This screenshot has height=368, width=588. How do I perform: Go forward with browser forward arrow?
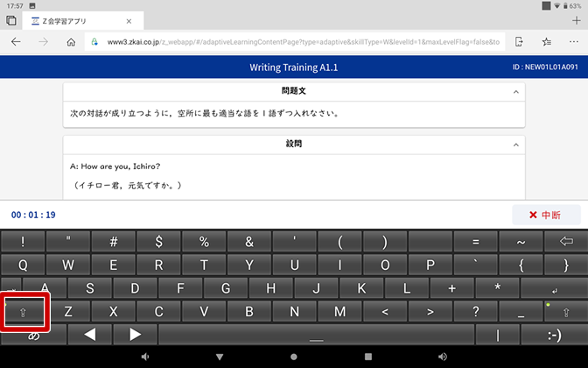(x=44, y=42)
